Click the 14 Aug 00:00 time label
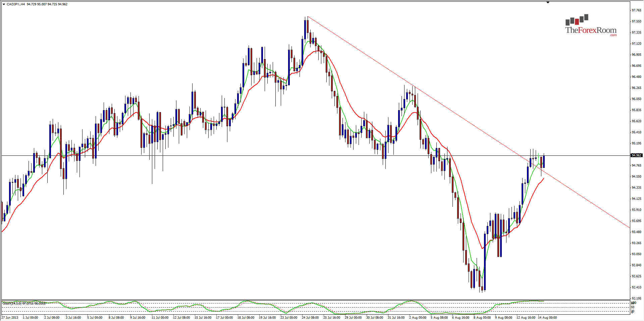The image size is (644, 321). point(547,317)
